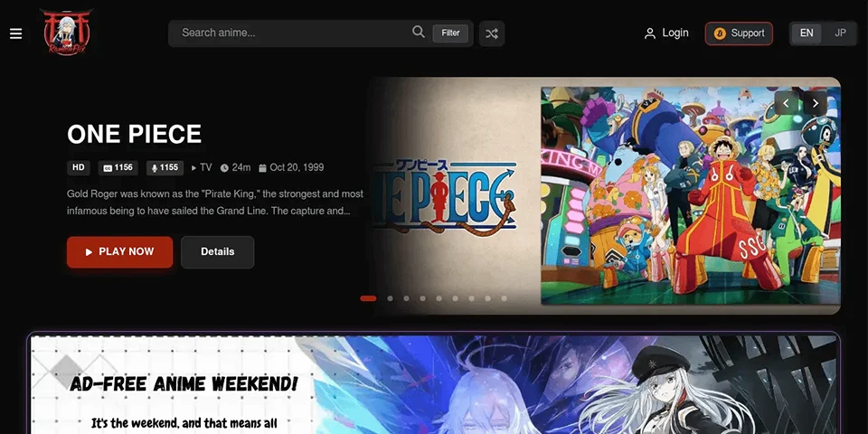Image resolution: width=868 pixels, height=434 pixels.
Task: Play One Piece now
Action: [119, 252]
